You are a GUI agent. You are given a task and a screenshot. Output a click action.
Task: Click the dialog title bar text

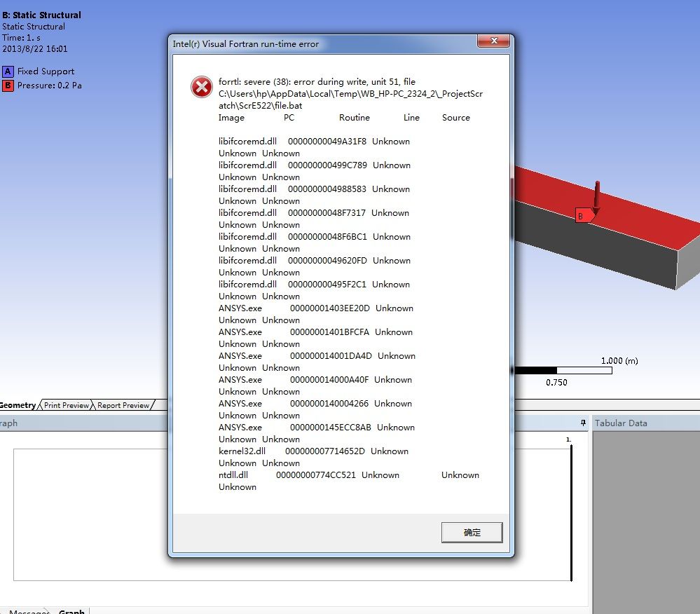click(x=246, y=44)
